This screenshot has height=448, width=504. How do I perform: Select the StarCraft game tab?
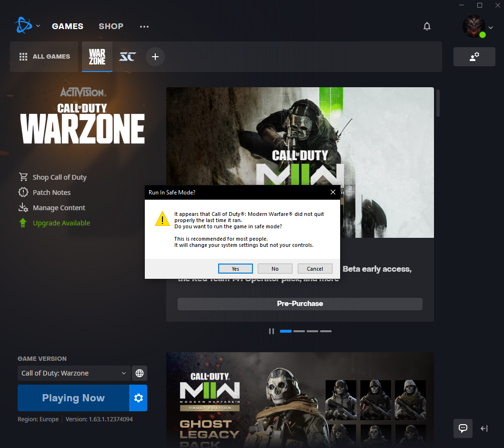(x=128, y=57)
